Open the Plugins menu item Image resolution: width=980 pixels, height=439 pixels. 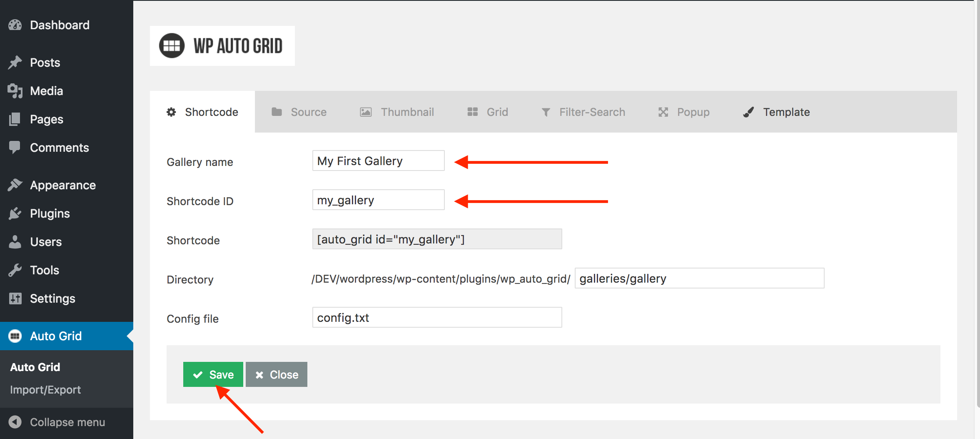click(x=67, y=213)
